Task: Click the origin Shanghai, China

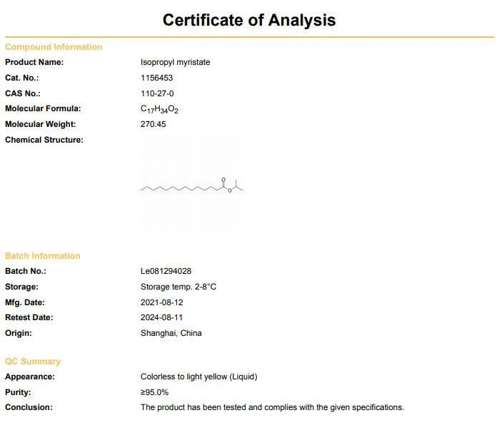Action: click(x=171, y=333)
